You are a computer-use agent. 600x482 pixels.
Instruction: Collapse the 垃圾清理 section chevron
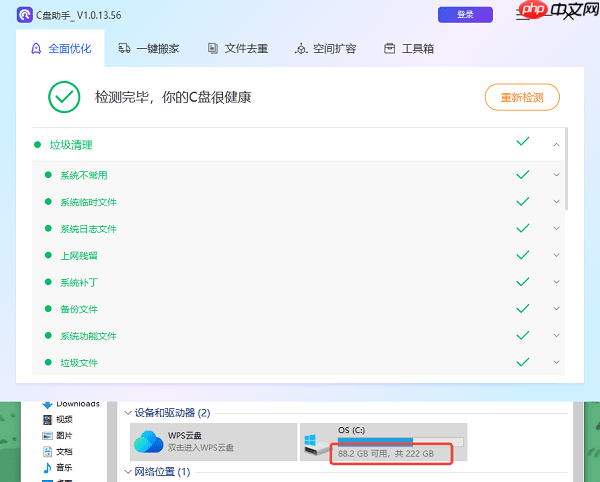pyautogui.click(x=556, y=144)
